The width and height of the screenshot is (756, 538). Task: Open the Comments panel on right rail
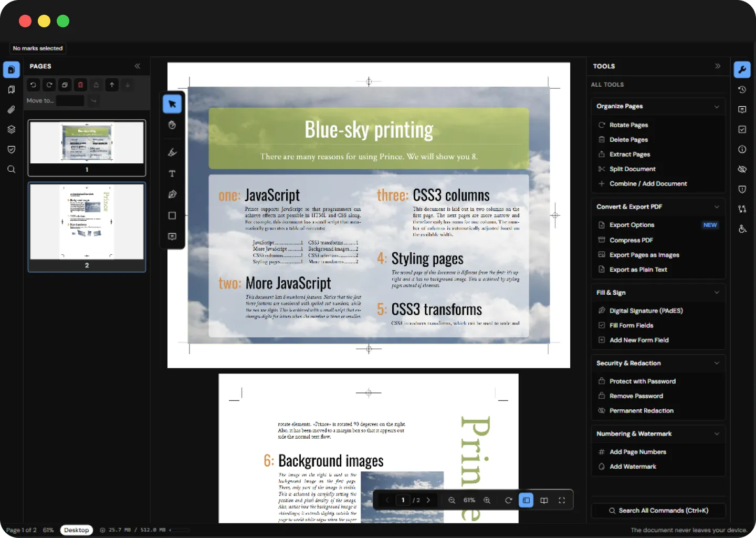pyautogui.click(x=742, y=110)
